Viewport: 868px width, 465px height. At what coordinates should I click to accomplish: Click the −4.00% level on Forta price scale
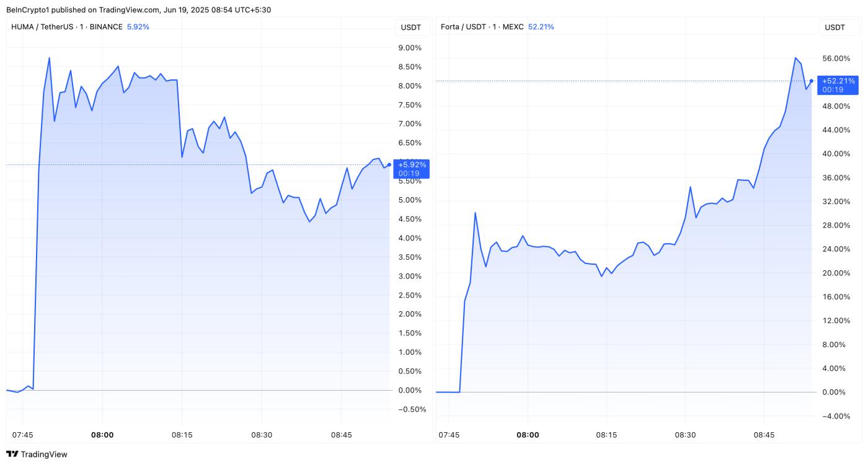[x=835, y=416]
